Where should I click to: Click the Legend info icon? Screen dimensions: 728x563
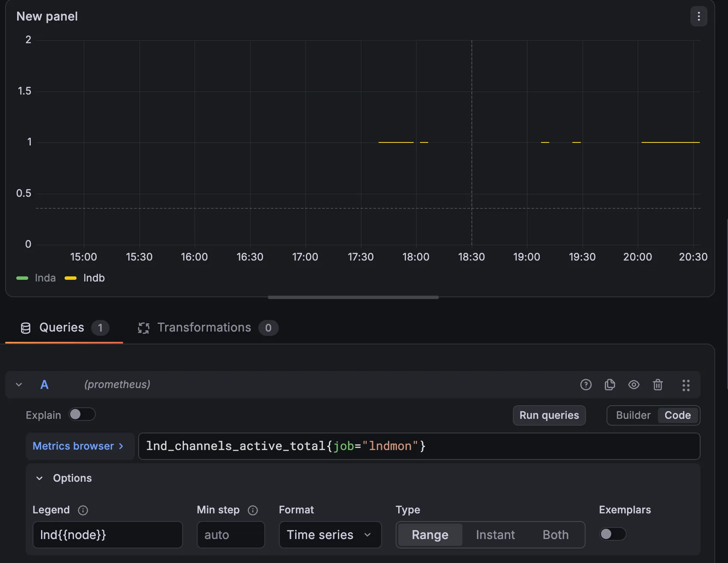[x=83, y=510]
